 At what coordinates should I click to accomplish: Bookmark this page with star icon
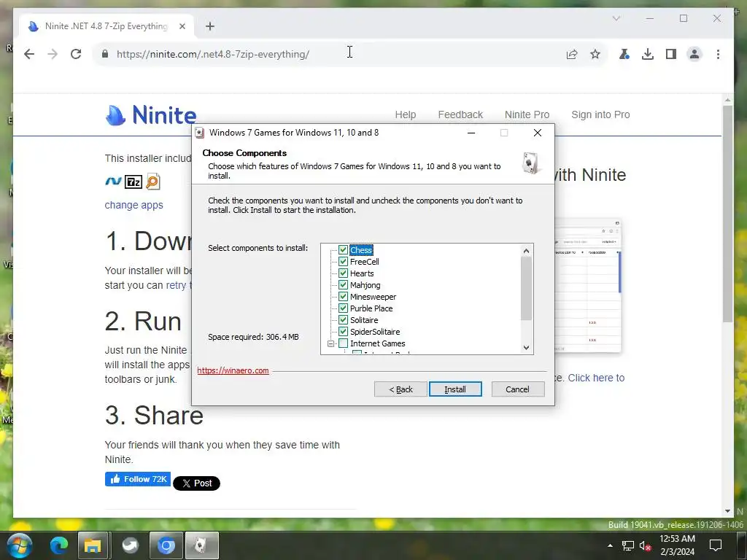[595, 54]
